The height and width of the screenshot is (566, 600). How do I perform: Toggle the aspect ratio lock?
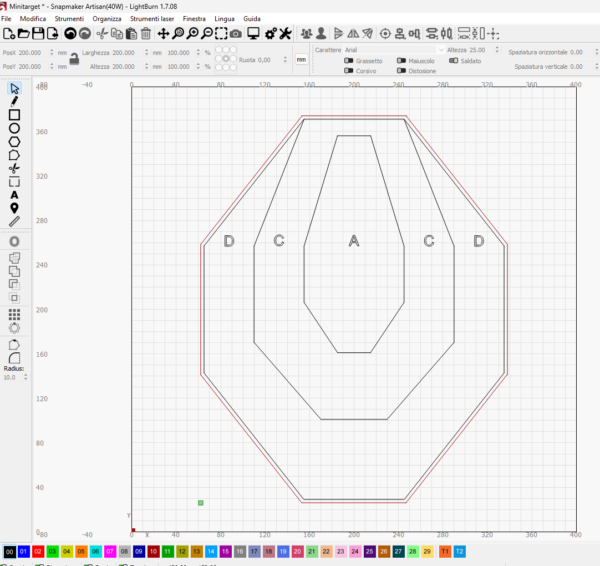tap(74, 59)
